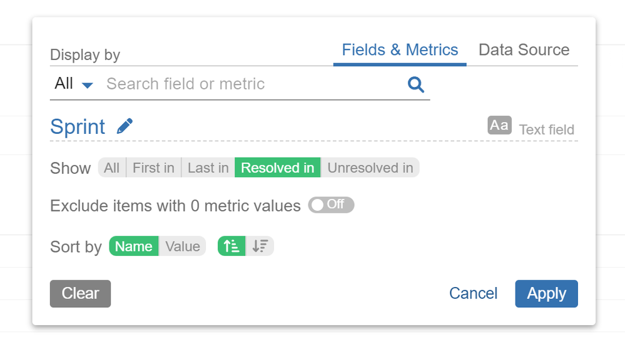
Task: Select ascending sort order icon
Action: pos(231,246)
